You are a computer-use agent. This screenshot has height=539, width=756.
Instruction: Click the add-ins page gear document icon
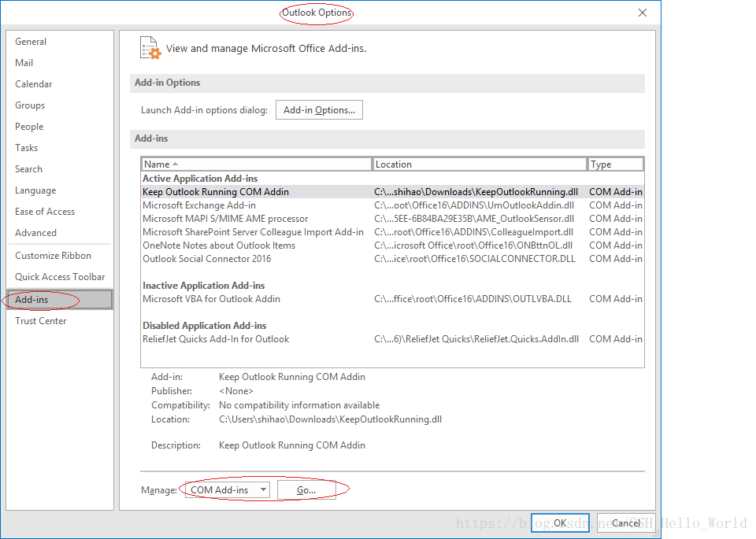point(150,48)
